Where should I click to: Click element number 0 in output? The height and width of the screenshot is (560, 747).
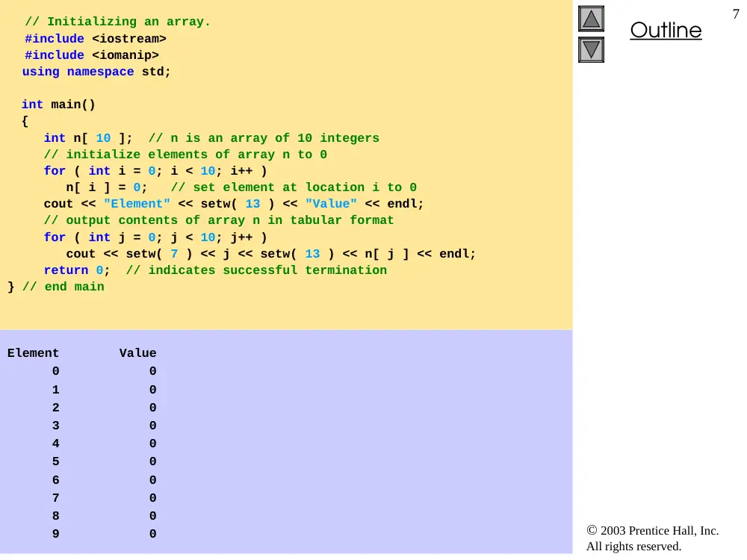click(x=56, y=371)
